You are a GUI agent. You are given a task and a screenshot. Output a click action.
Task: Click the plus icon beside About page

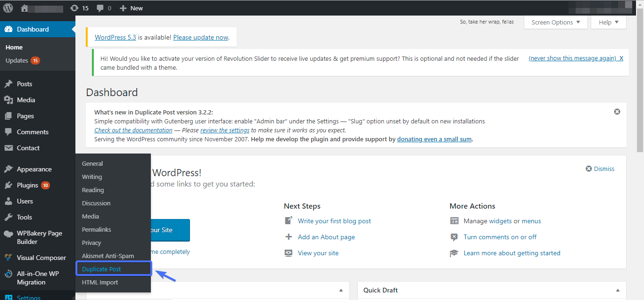[x=289, y=237]
